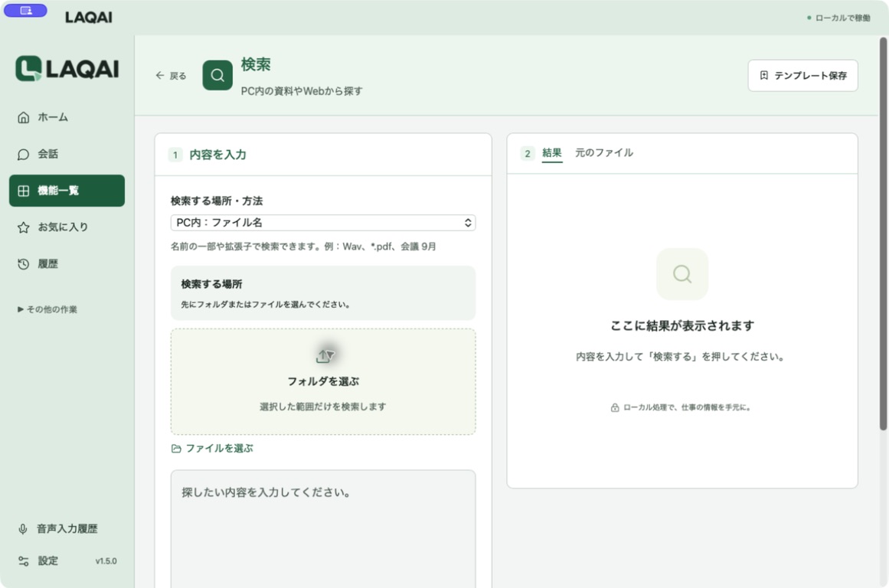Image resolution: width=889 pixels, height=588 pixels.
Task: Click the microphone icon beside 音声入力履歴
Action: 23,529
